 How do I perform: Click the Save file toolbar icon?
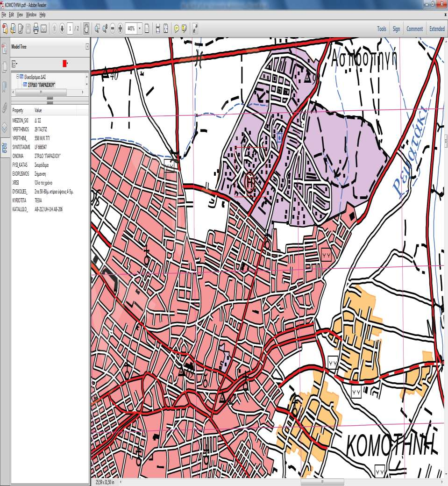tap(28, 29)
